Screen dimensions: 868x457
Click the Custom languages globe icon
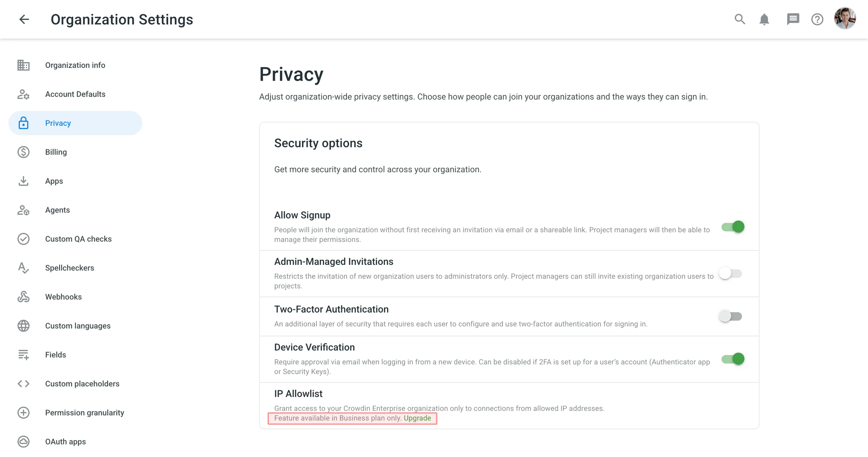tap(23, 326)
